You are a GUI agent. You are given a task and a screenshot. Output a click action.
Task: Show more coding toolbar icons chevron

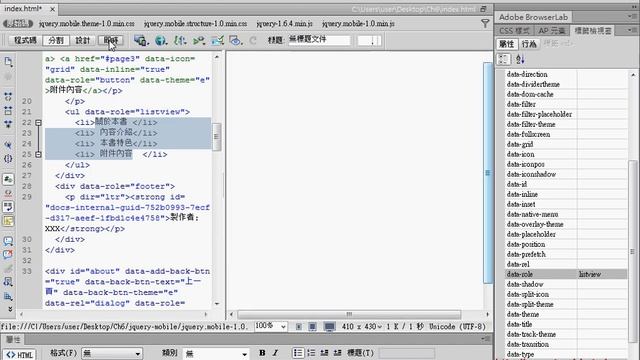coord(10,309)
